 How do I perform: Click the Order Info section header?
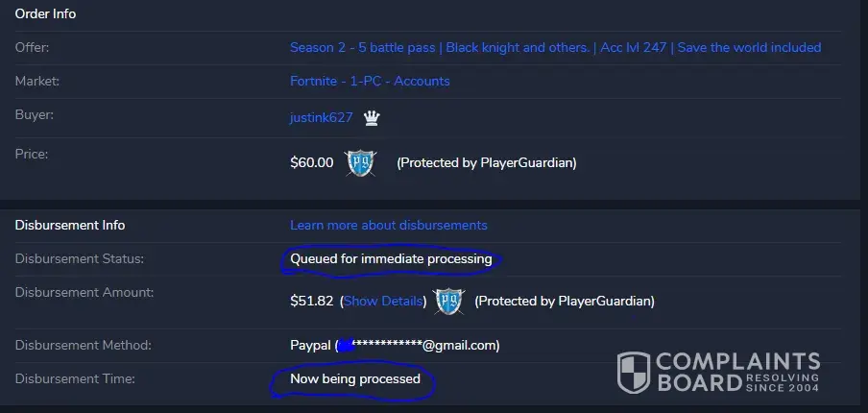pos(45,13)
